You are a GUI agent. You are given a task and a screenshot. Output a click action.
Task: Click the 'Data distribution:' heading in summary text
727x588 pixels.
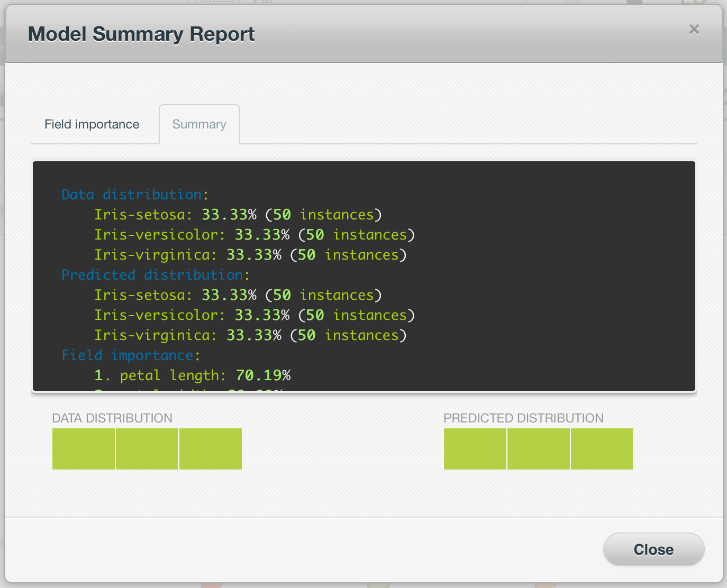135,195
